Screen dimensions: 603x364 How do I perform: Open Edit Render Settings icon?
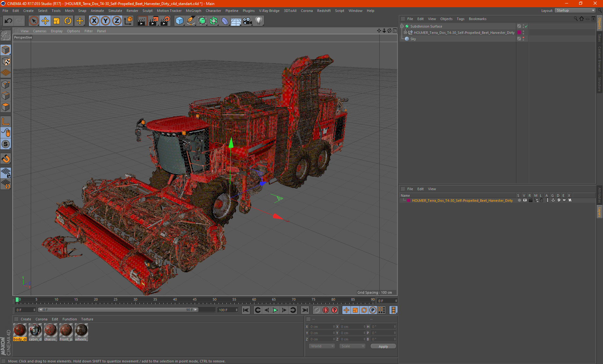(165, 21)
